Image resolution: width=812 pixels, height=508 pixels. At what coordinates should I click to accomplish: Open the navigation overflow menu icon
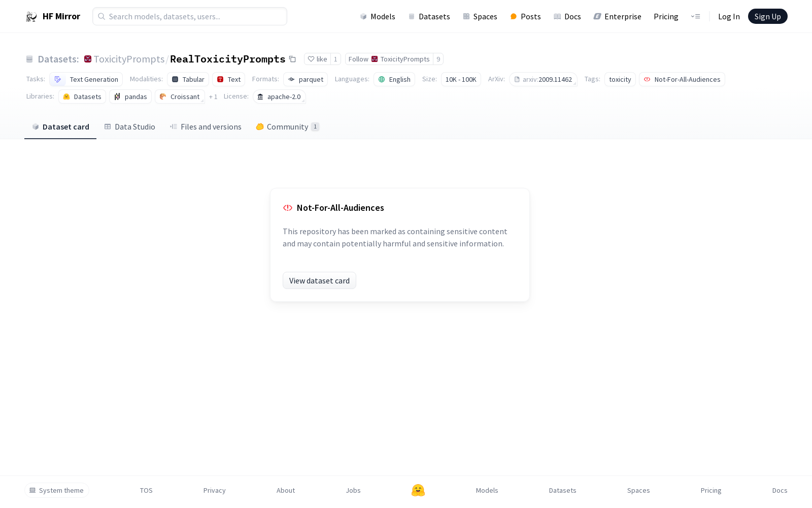[x=695, y=17]
